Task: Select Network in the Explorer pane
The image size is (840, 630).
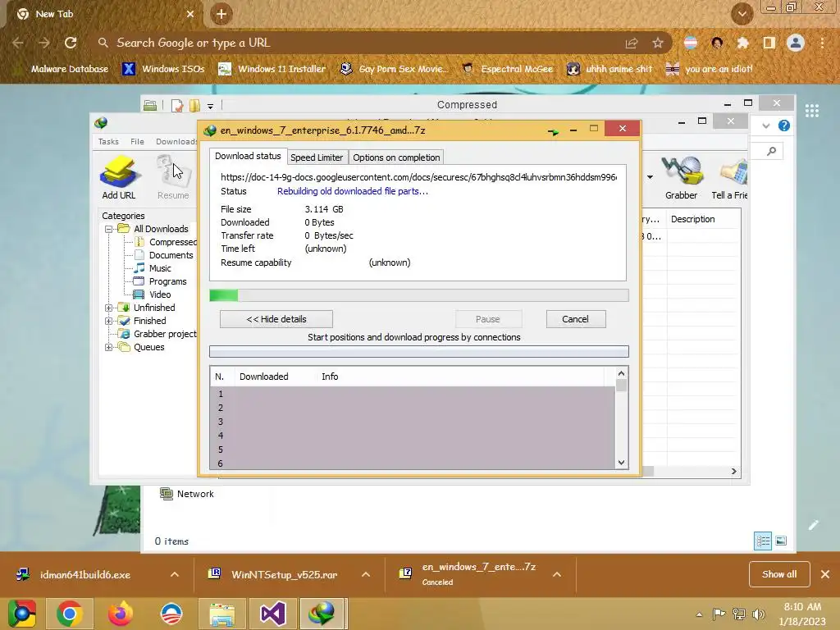Action: pos(187,494)
